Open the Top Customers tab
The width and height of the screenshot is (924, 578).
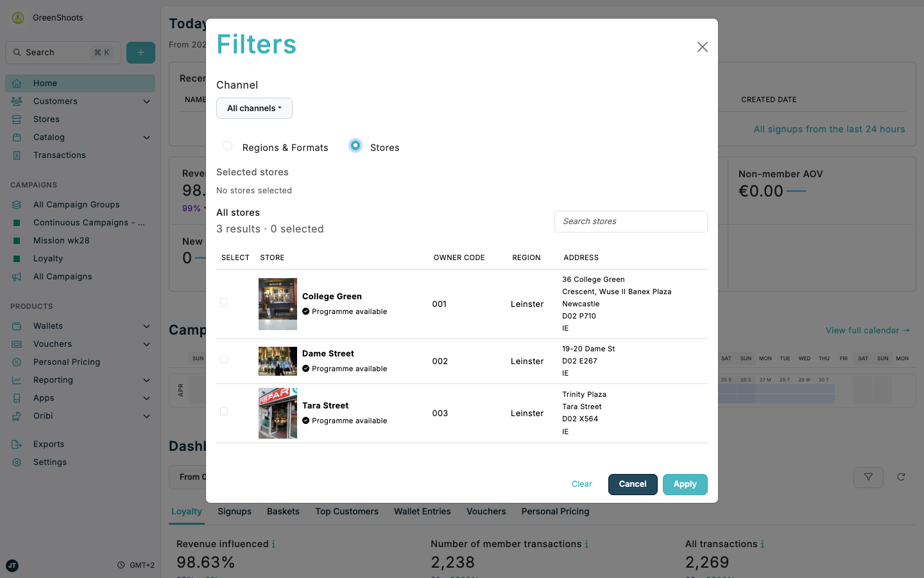tap(346, 511)
